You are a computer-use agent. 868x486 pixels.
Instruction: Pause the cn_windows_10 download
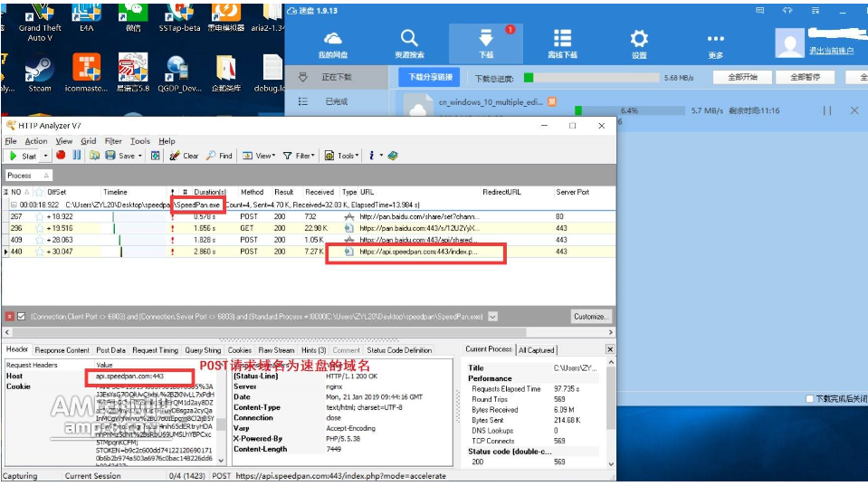coord(827,110)
